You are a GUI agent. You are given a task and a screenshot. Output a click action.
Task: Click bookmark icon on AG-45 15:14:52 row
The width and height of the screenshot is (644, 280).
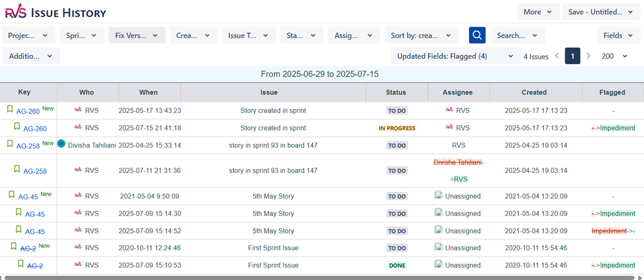(19, 230)
